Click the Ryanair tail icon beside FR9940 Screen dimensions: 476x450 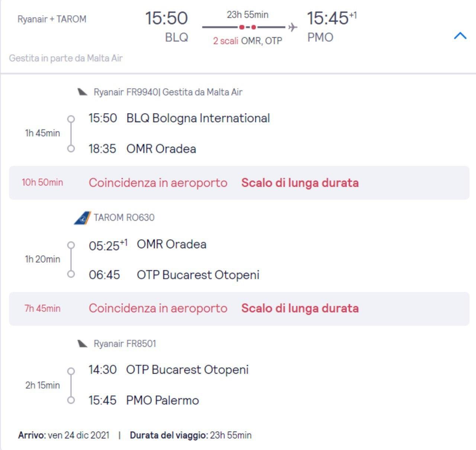tap(82, 92)
